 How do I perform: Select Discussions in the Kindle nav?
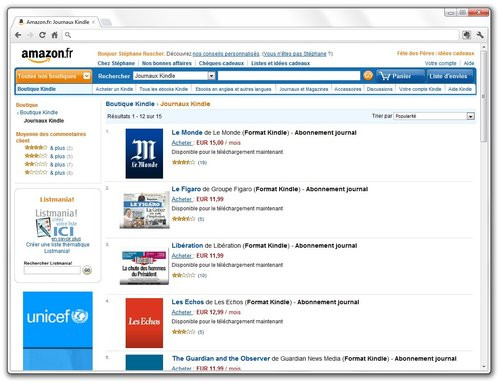tap(380, 89)
